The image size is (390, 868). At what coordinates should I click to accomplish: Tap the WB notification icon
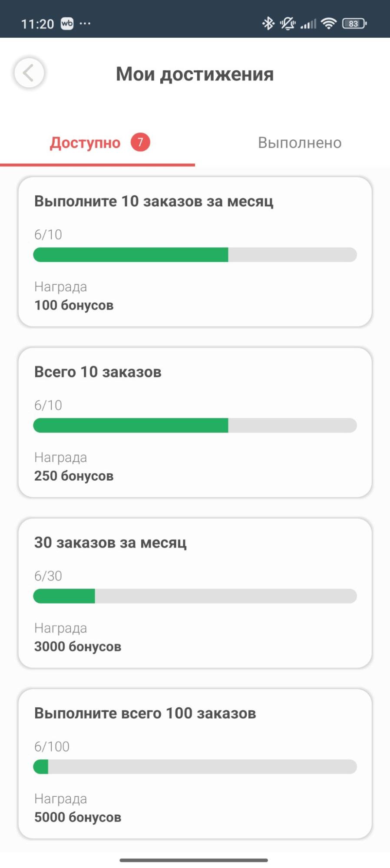67,23
